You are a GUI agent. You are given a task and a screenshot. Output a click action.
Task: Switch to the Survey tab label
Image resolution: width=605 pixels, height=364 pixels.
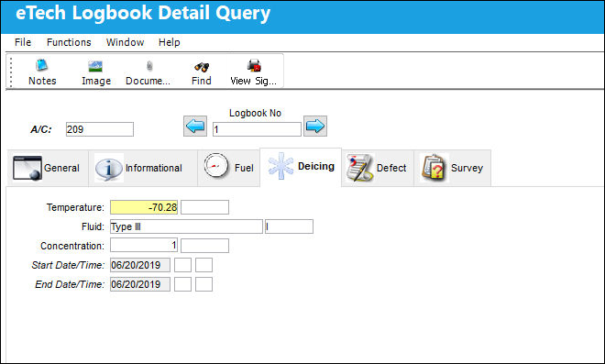tap(467, 168)
